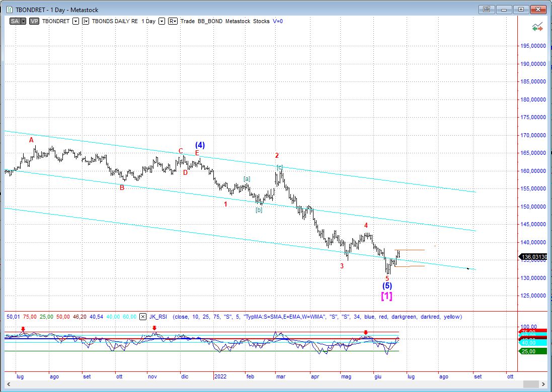Select the magenta [1] wave label

tap(386, 296)
